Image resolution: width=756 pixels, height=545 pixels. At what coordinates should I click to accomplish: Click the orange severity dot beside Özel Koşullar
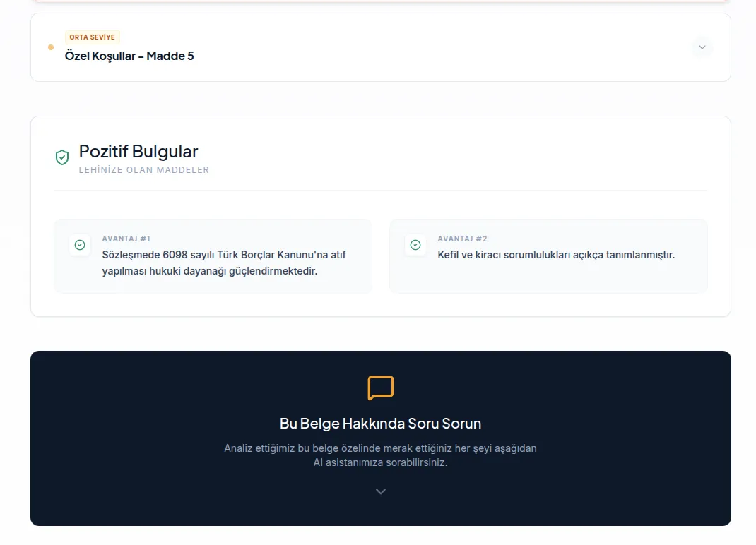point(51,47)
